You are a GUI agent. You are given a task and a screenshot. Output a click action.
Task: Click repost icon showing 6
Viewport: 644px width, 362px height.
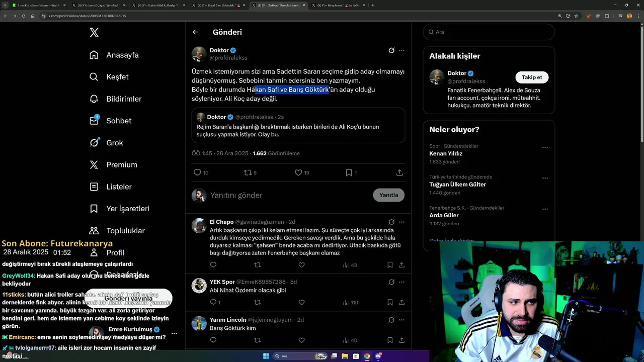[x=248, y=172]
